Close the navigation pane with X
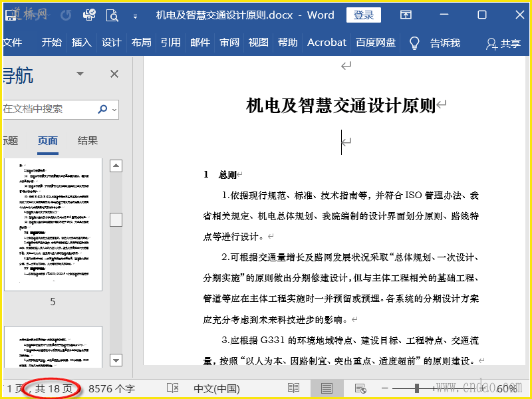 coord(114,74)
